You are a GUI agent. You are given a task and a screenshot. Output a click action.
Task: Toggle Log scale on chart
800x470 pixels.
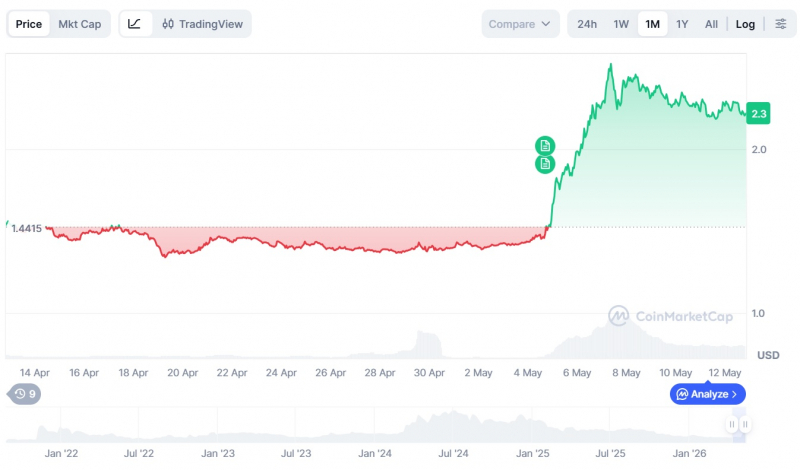click(x=745, y=24)
